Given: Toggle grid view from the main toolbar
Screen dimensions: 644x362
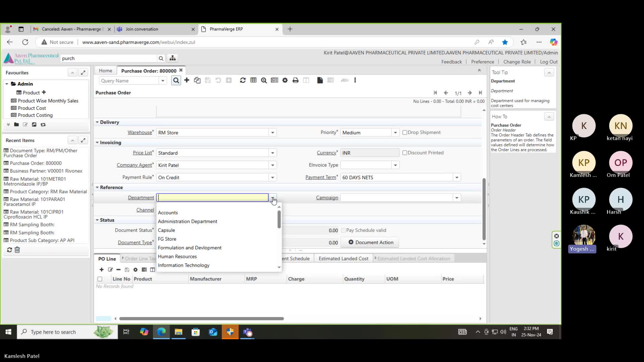Looking at the screenshot, I should click(x=254, y=80).
